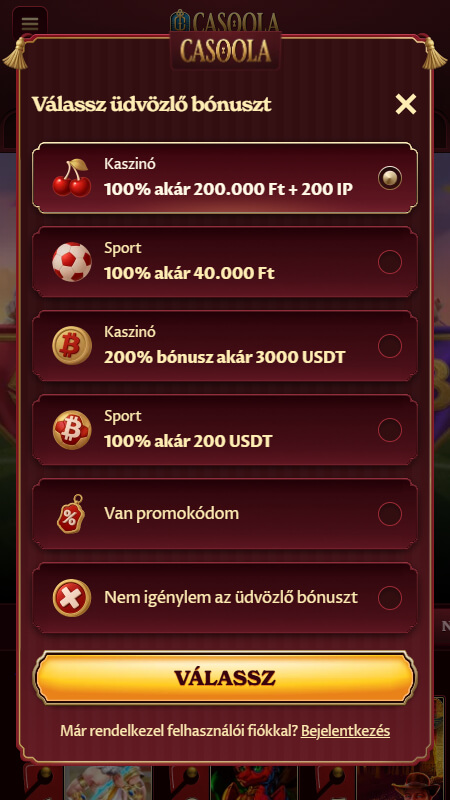The width and height of the screenshot is (450, 800).
Task: Close the welcome bonus dialog
Action: 406,104
